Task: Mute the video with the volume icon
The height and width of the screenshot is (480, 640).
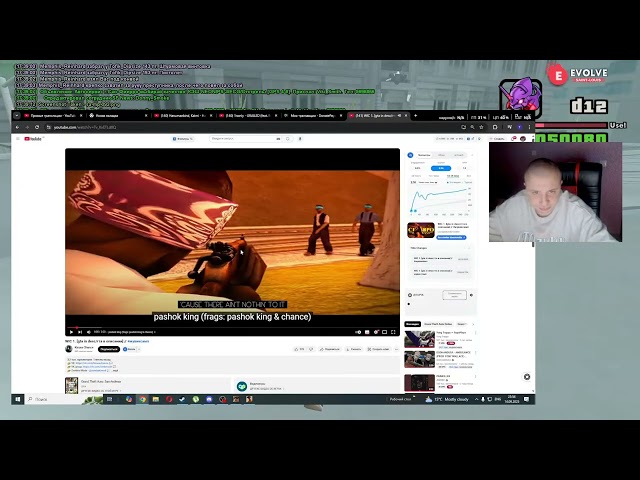Action: pos(89,332)
